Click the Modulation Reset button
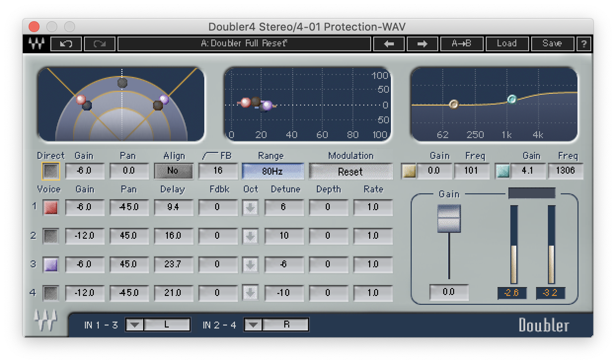The height and width of the screenshot is (364, 616). [x=350, y=172]
